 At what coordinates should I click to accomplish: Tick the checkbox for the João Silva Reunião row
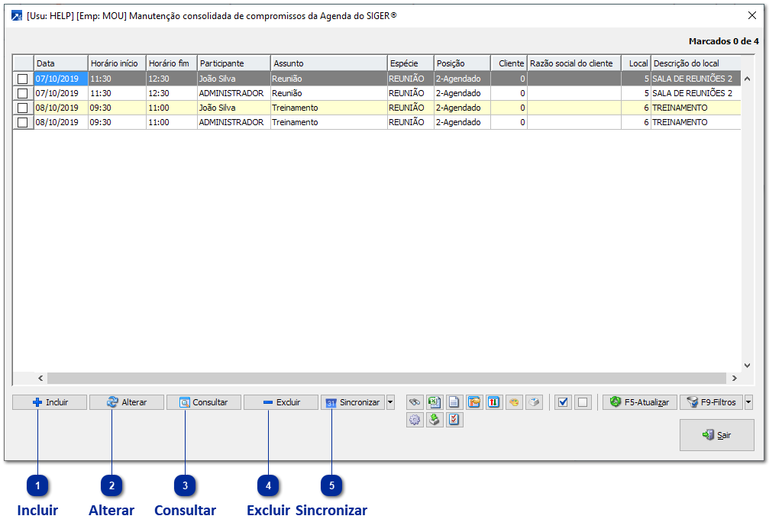click(22, 79)
